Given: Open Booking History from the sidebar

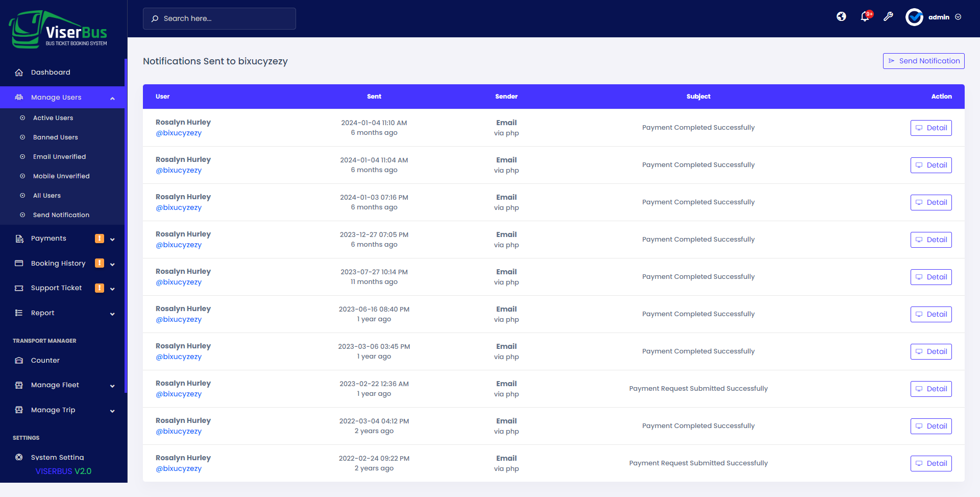Looking at the screenshot, I should [58, 263].
